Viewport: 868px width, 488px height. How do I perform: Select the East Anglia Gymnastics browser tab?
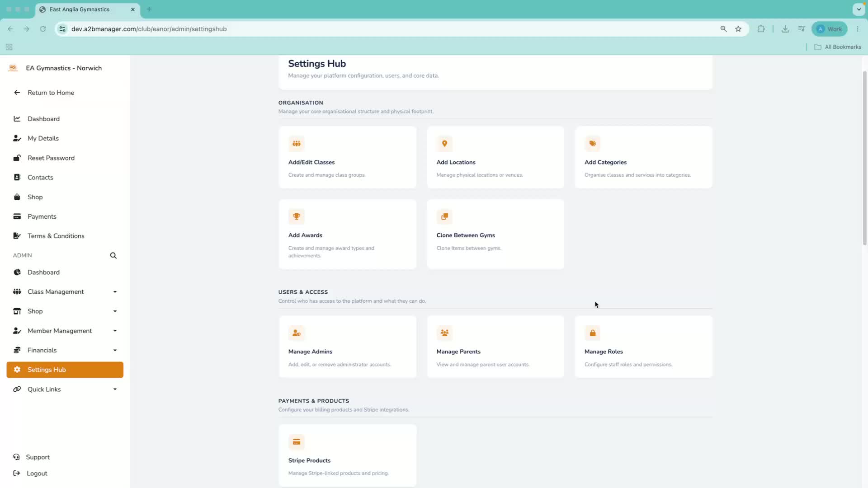point(87,9)
